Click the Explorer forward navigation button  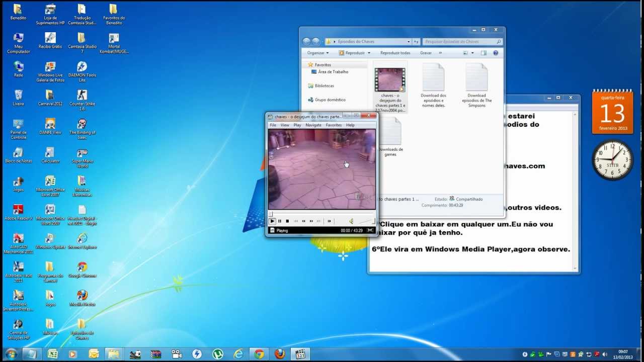click(316, 42)
